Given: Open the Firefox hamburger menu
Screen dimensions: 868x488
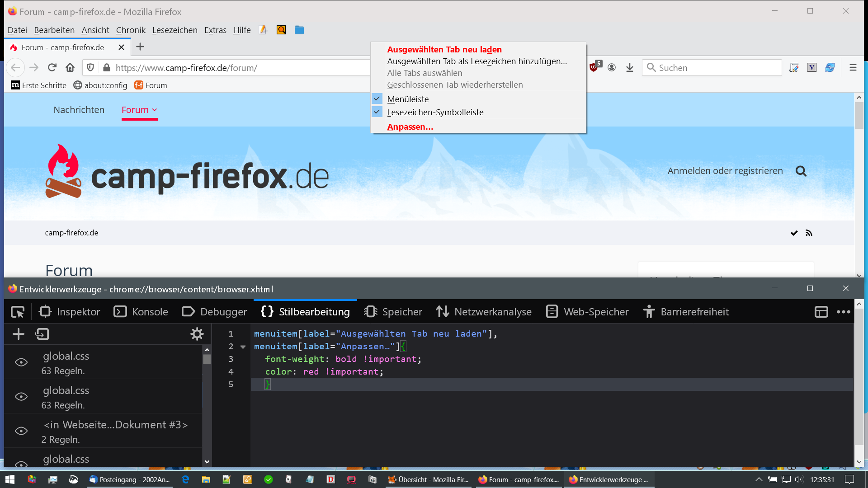Looking at the screenshot, I should 853,68.
